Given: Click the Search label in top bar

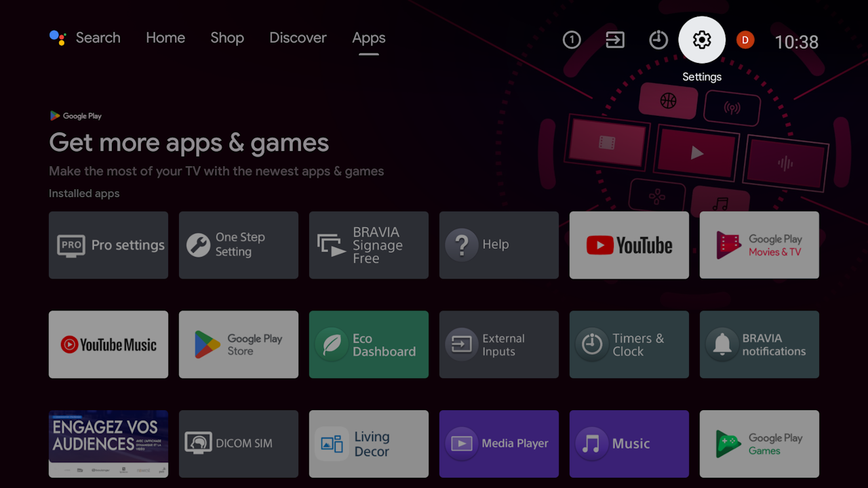Looking at the screenshot, I should 98,38.
